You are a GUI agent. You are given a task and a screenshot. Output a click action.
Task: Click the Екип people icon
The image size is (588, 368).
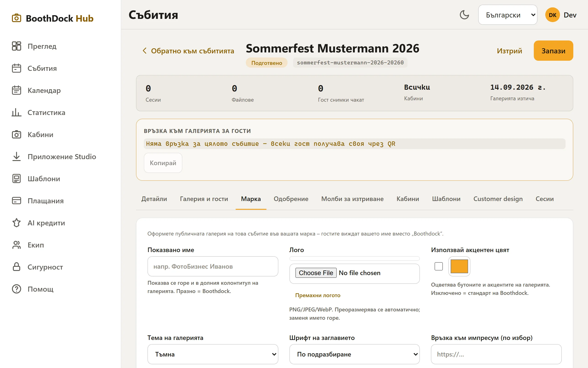[17, 245]
